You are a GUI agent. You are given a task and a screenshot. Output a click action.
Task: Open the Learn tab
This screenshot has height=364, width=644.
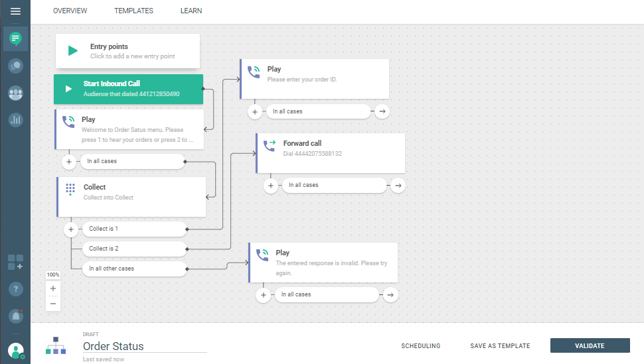coord(191,11)
